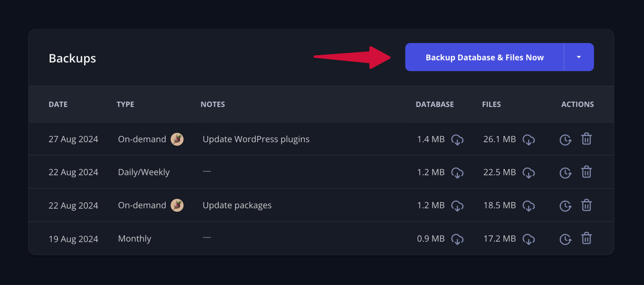Download 18.5 MB files backup
This screenshot has width=644, height=285.
(529, 206)
